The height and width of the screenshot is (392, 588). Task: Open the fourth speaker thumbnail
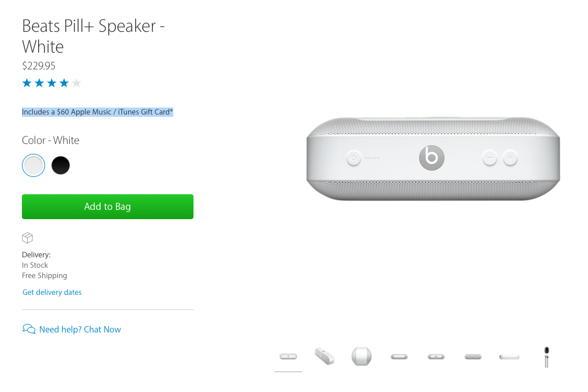[399, 357]
